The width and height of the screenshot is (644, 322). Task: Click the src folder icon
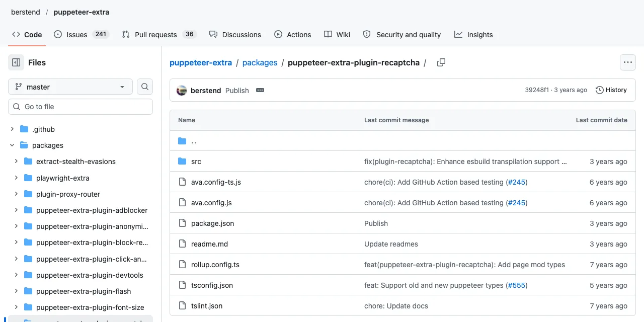pyautogui.click(x=182, y=162)
